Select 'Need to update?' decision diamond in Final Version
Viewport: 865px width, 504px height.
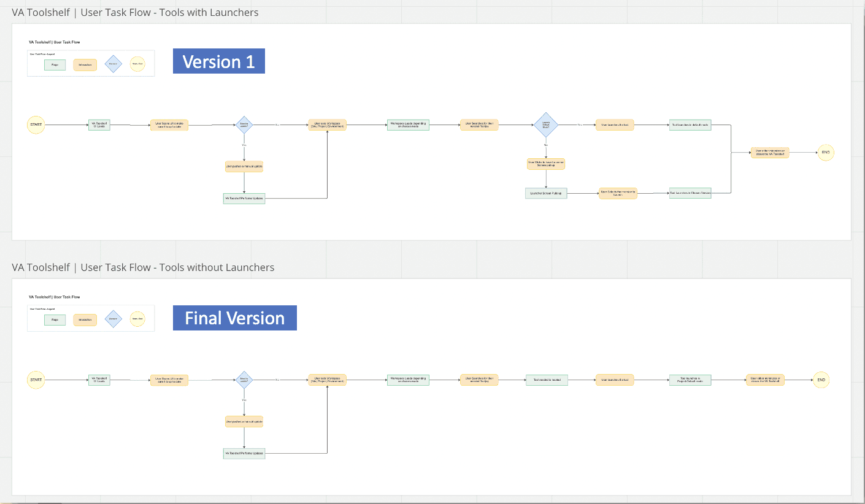point(244,380)
